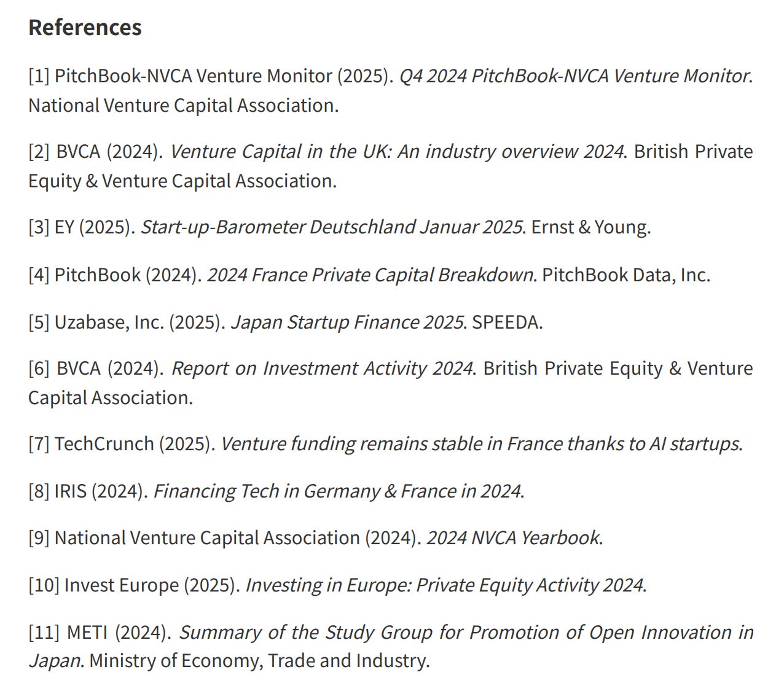Select reference marker [1] PitchBook-NVCA
Image resolution: width=784 pixels, height=699 pixels.
[x=39, y=76]
